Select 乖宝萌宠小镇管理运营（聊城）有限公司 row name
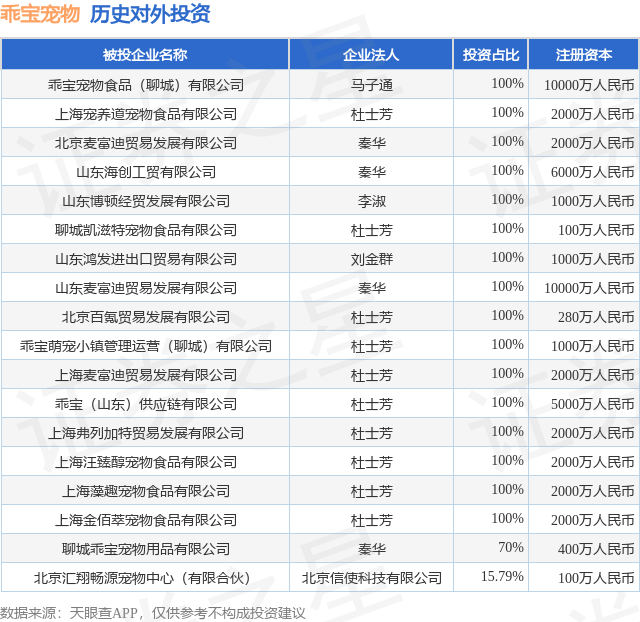640x622 pixels. pyautogui.click(x=146, y=346)
